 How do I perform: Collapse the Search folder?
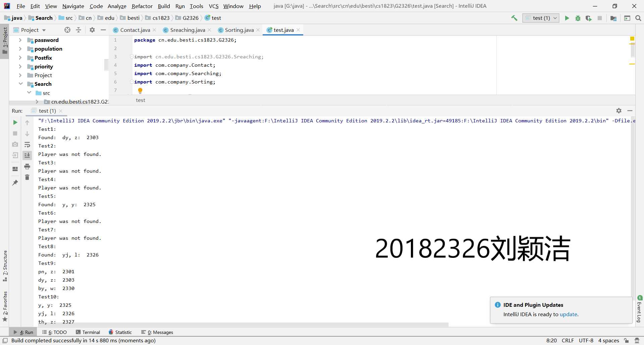pos(20,84)
